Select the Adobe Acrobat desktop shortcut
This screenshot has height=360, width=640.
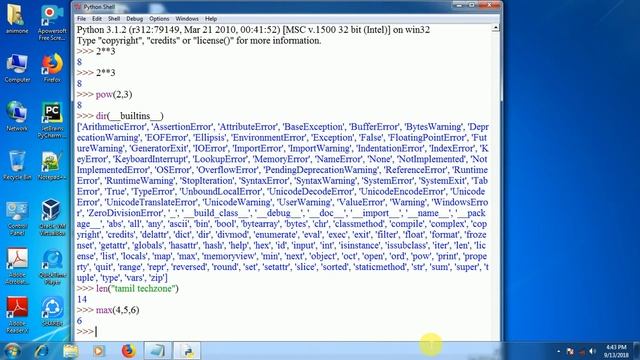(x=17, y=266)
